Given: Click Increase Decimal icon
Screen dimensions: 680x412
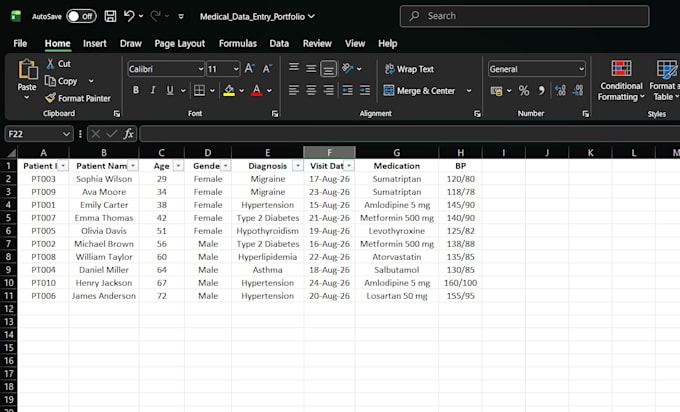Looking at the screenshot, I should tap(560, 91).
